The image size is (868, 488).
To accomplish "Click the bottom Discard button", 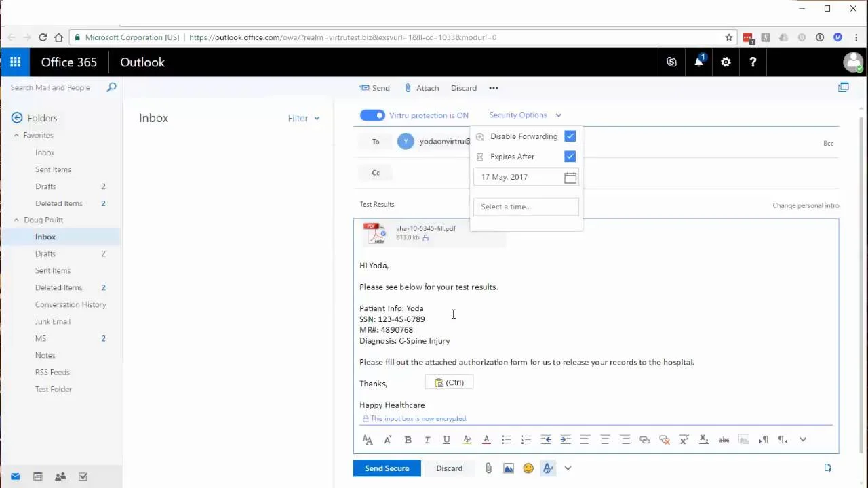I will coord(449,468).
